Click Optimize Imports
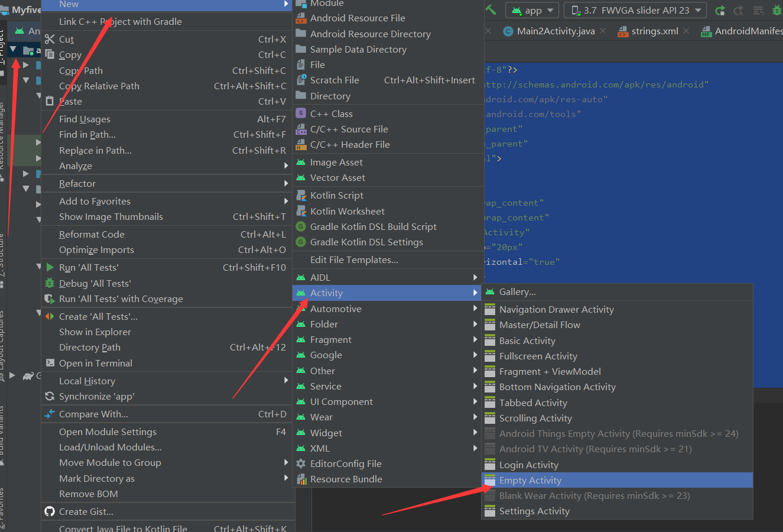Viewport: 783px width, 532px height. (x=168, y=249)
